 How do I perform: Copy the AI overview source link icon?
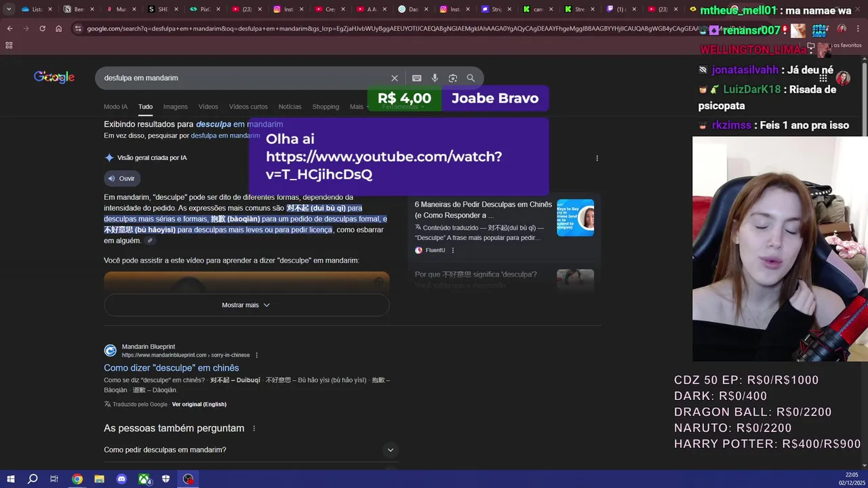[x=150, y=241]
